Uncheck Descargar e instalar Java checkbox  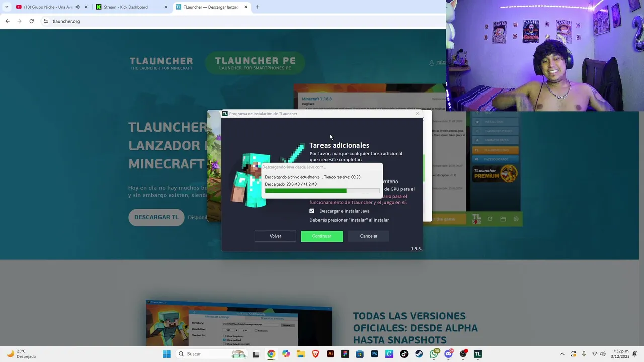click(x=312, y=211)
